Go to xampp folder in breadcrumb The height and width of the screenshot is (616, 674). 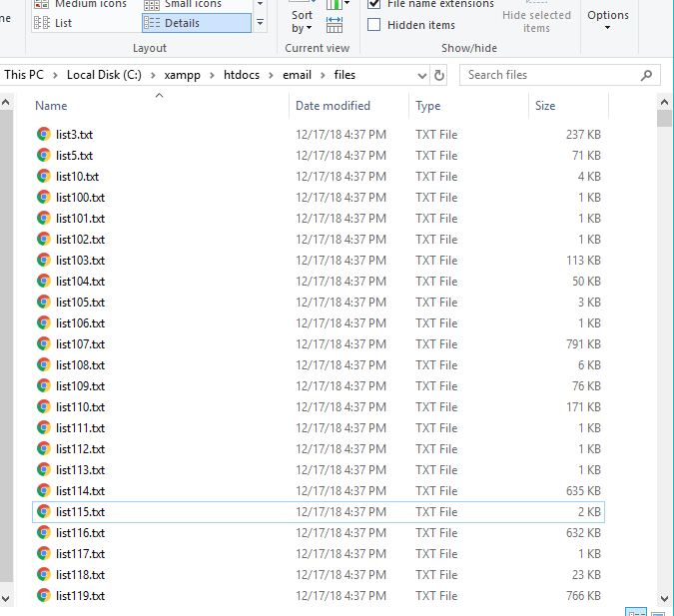tap(183, 75)
